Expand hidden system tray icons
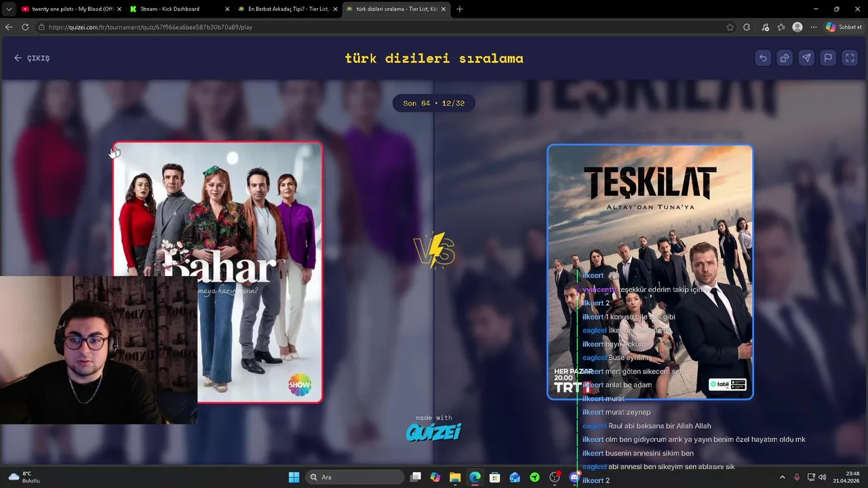The image size is (868, 488). point(782,477)
